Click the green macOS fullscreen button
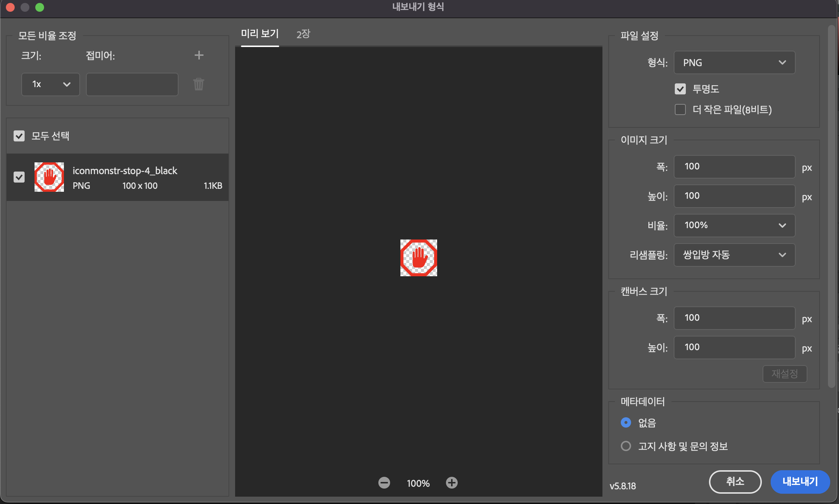 click(40, 7)
